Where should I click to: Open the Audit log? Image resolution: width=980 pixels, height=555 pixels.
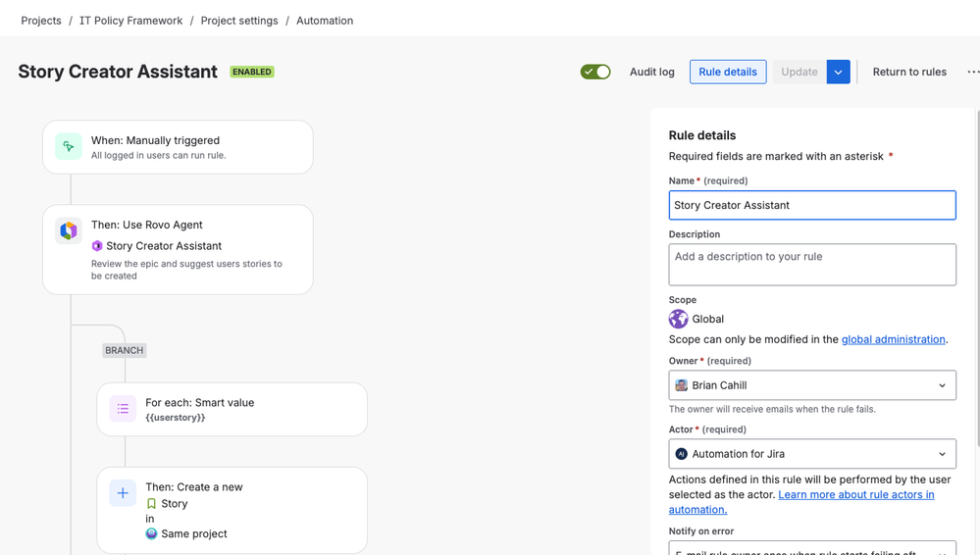[652, 72]
